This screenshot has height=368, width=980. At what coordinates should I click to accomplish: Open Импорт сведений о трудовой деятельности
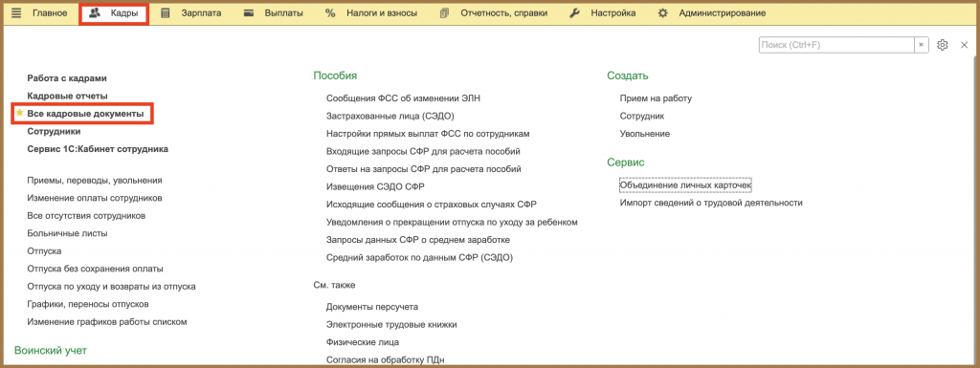[x=711, y=203]
